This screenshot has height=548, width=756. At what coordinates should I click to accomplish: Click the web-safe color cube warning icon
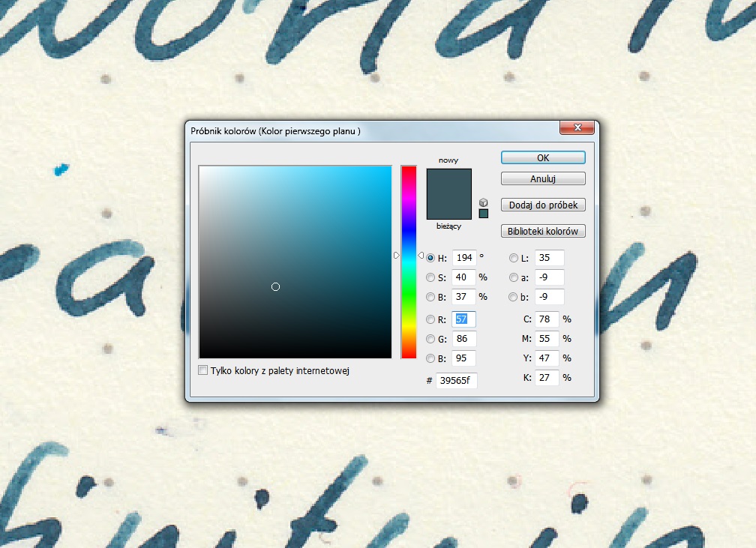point(484,202)
